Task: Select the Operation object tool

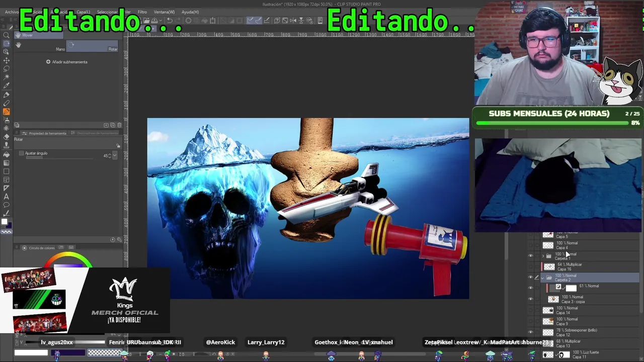Action: 7,52
